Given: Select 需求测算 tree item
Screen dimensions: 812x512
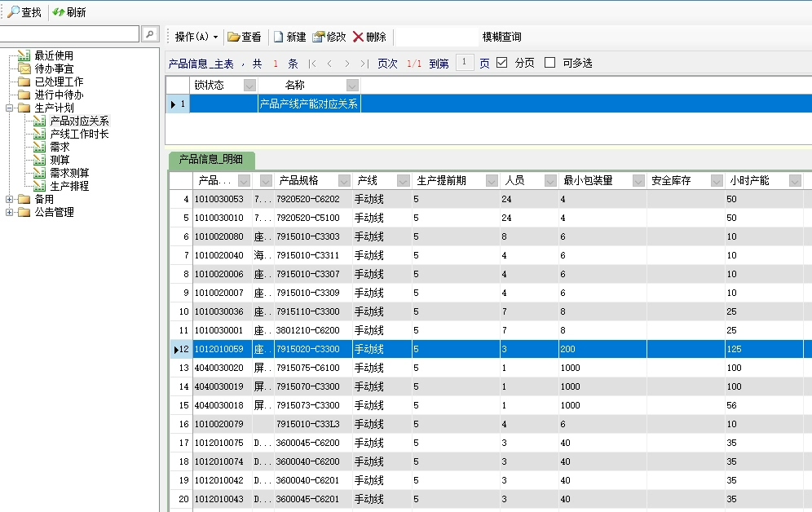Looking at the screenshot, I should point(69,173).
